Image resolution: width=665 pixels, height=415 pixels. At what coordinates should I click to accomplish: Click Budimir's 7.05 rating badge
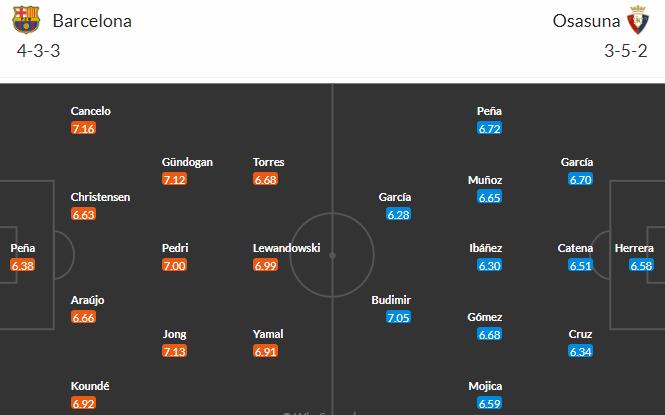point(398,317)
